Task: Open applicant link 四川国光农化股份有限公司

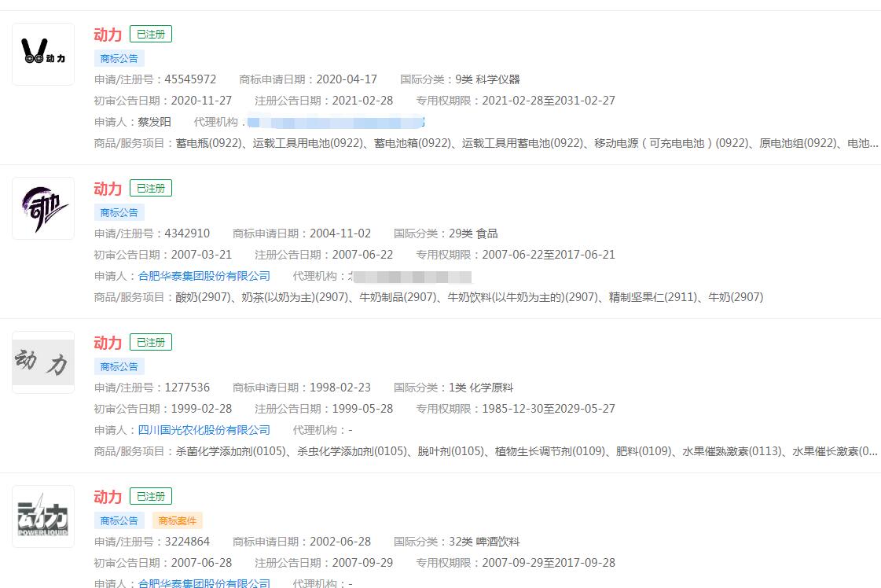Action: (x=204, y=430)
